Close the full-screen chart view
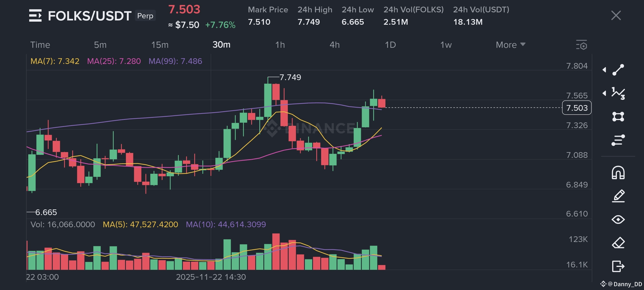Image resolution: width=644 pixels, height=290 pixels. click(616, 15)
